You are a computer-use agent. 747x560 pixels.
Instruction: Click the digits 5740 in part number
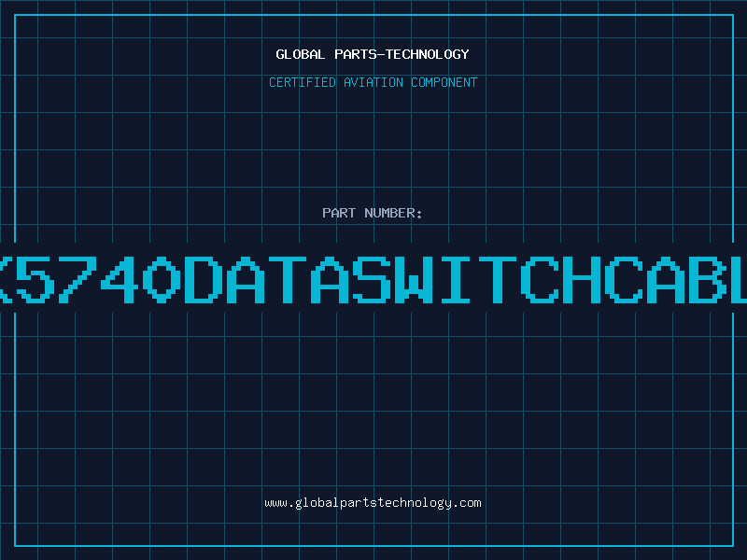coord(97,280)
